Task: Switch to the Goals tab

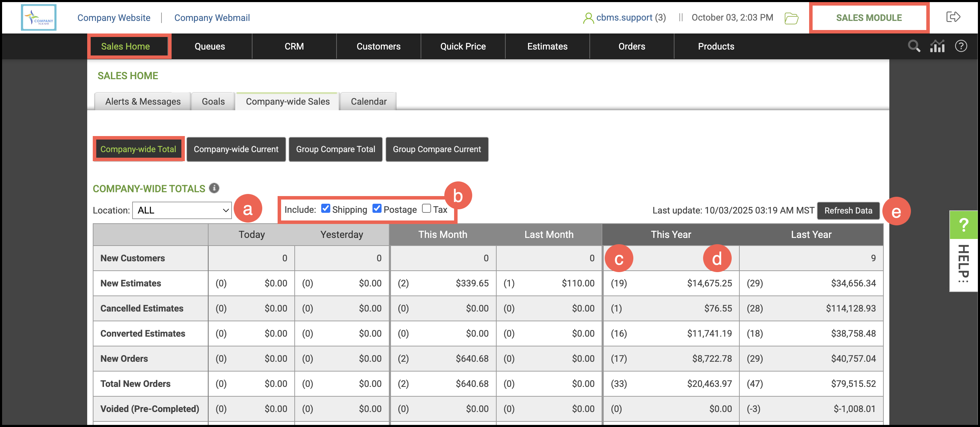Action: point(213,102)
